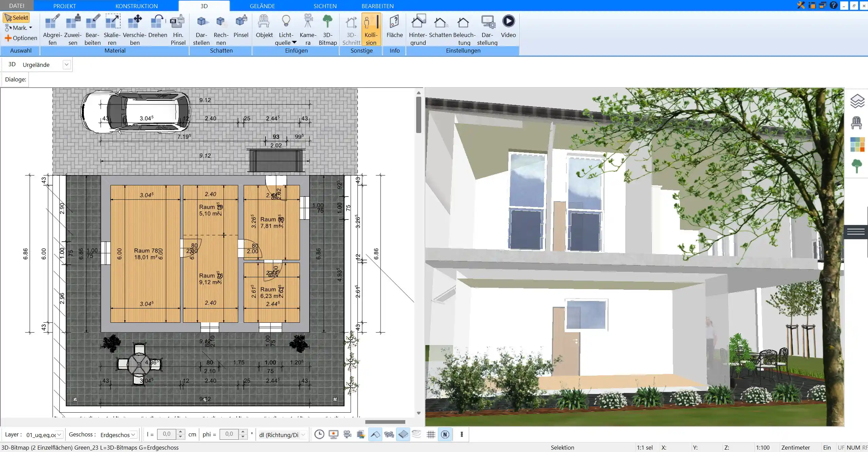Expand the Urgelände dropdown
The width and height of the screenshot is (868, 452).
(67, 64)
